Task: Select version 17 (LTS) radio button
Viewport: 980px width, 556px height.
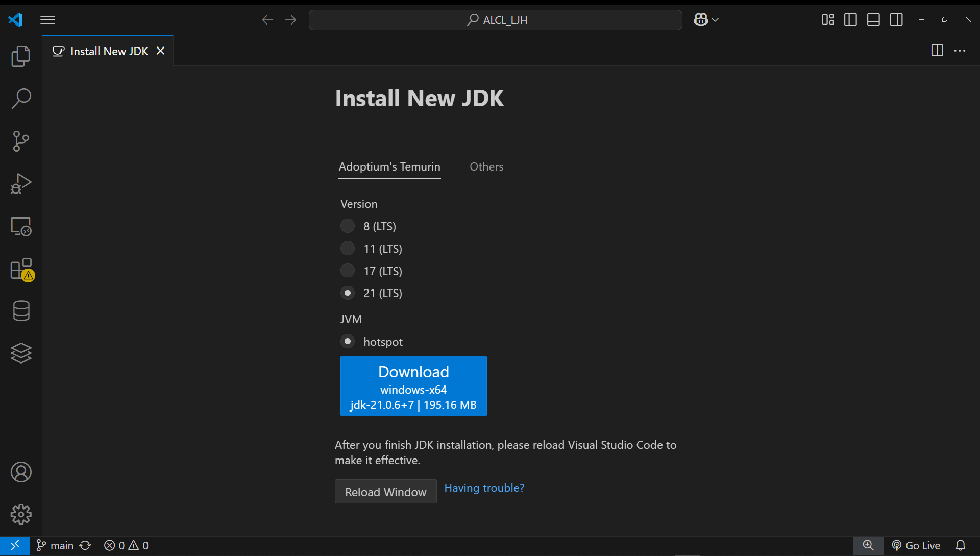Action: (x=348, y=270)
